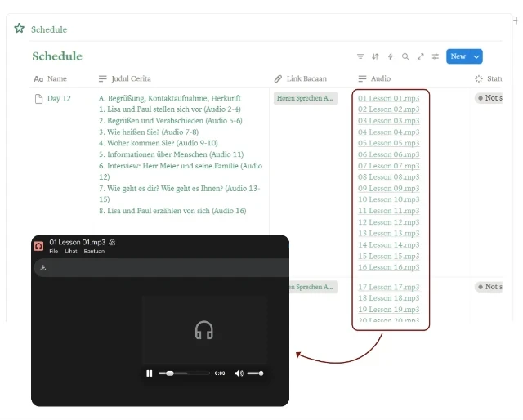Click the Not started status pill for Day 12
Viewport: 523px width, 420px height.
(x=489, y=98)
